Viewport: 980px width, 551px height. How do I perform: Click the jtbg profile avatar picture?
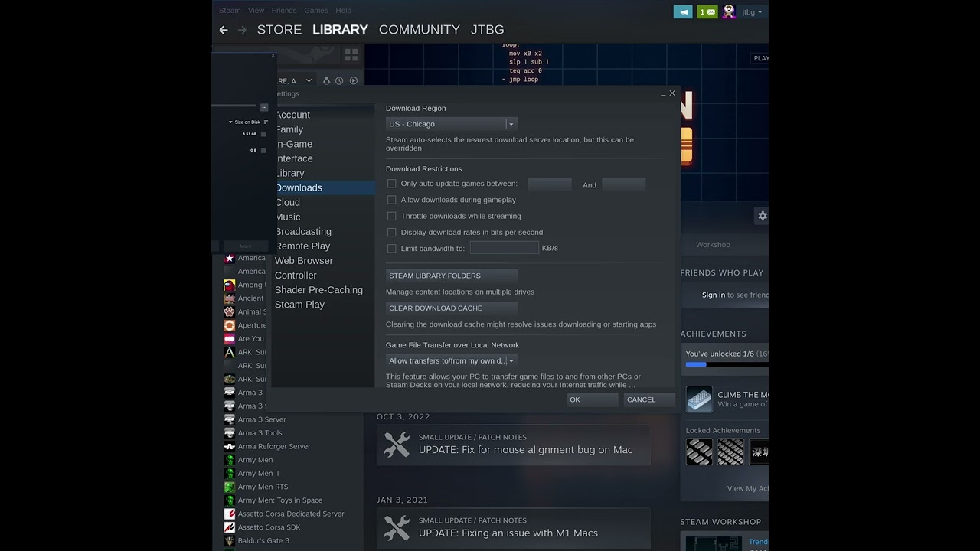click(729, 11)
